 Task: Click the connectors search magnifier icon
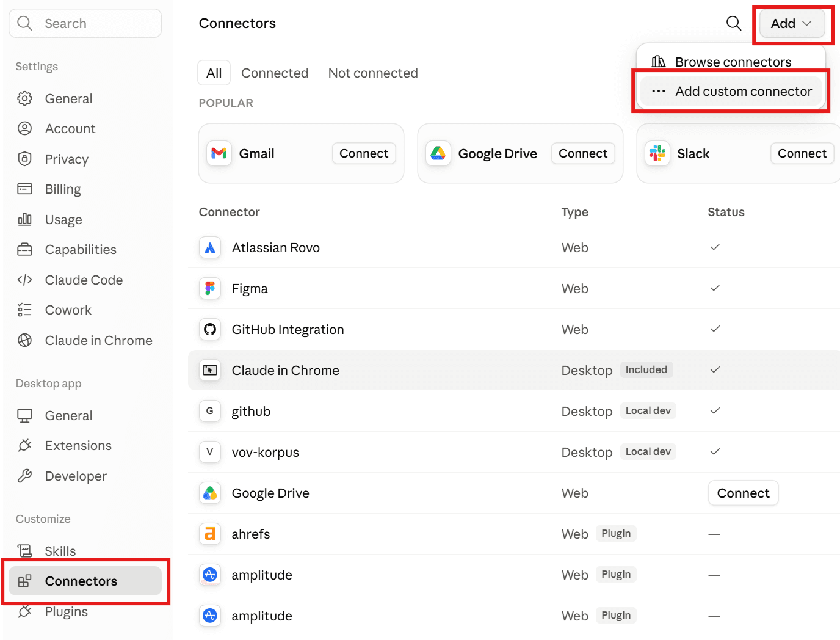pyautogui.click(x=734, y=23)
